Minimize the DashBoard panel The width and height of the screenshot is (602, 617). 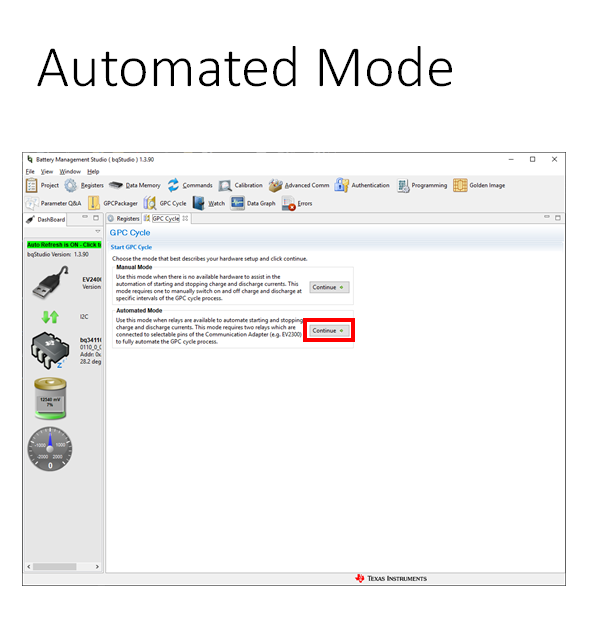coord(85,218)
